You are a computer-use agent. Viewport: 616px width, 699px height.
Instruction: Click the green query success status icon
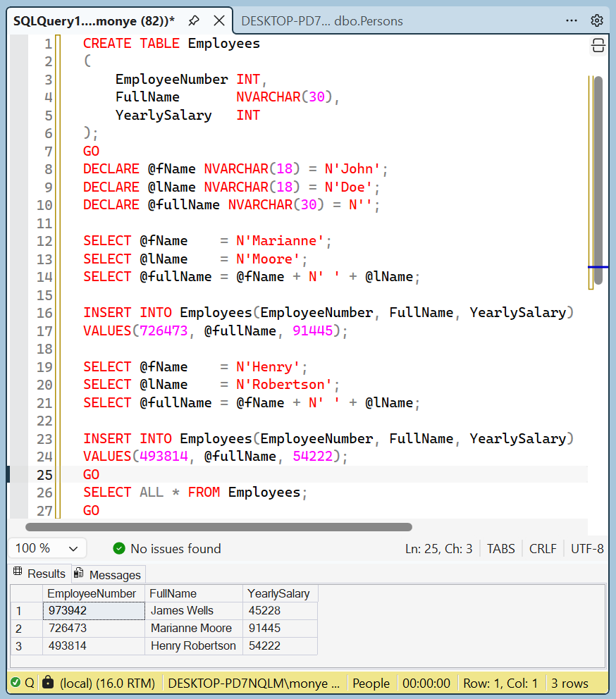tap(16, 683)
